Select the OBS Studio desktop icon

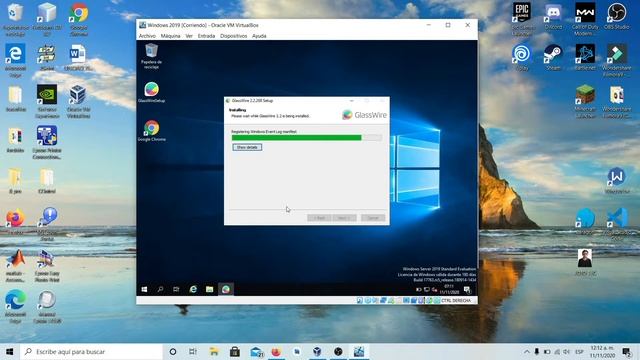point(616,16)
